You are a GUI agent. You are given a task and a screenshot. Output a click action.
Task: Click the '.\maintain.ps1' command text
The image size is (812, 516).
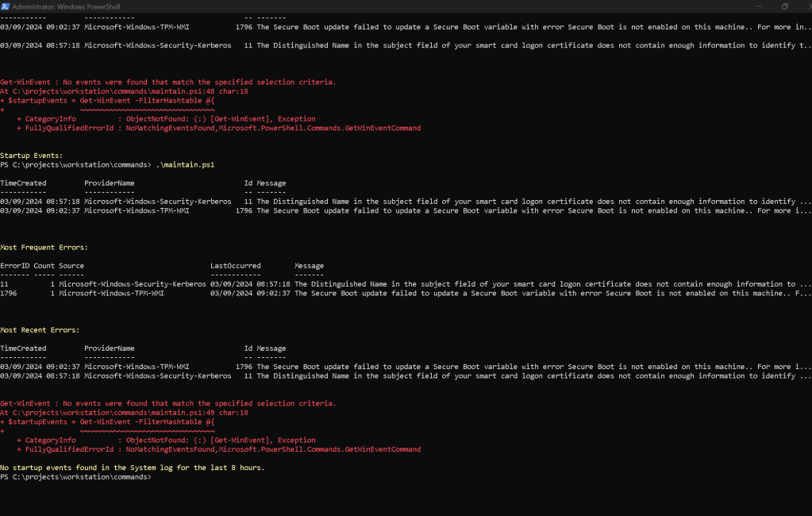click(185, 165)
